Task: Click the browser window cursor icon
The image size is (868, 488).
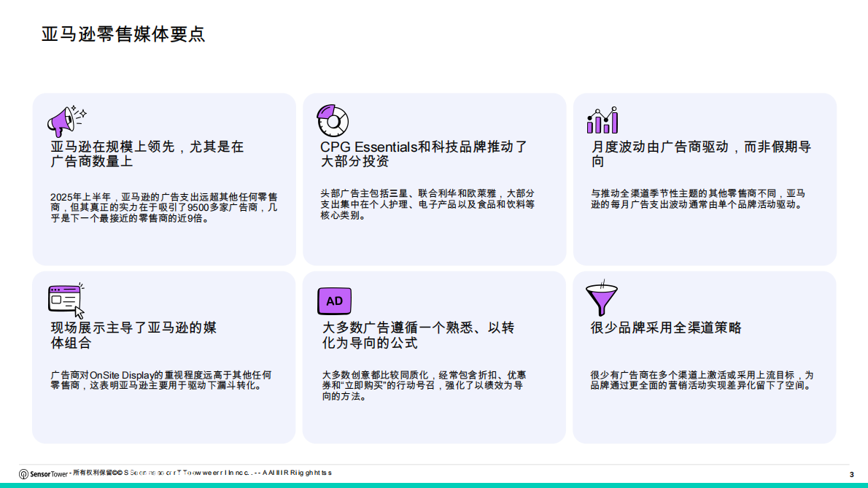Action: [66, 301]
